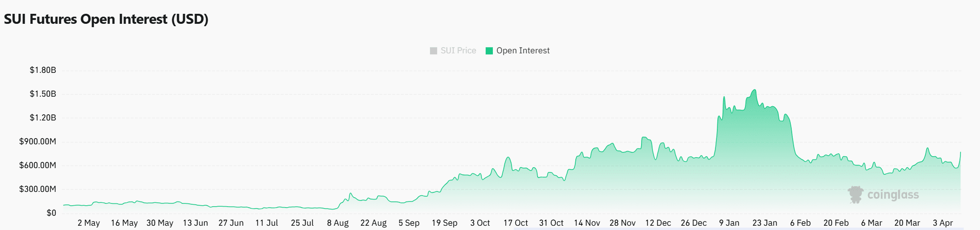
Task: Click the $1.20B y-axis label
Action: 43,118
